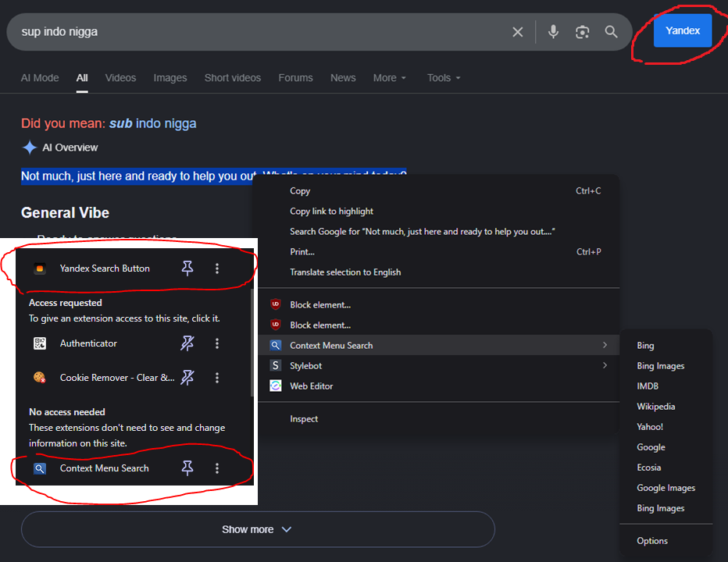Toggle pin for Authenticator extension

pos(187,343)
